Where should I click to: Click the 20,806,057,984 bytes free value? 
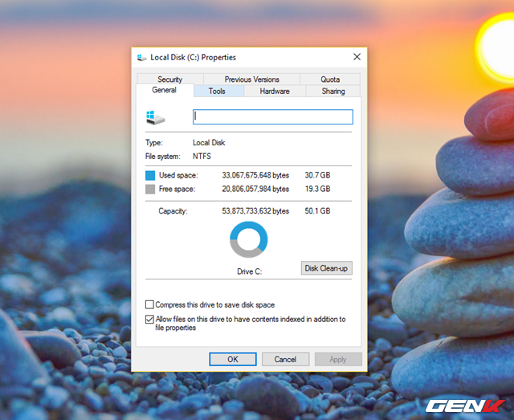point(255,190)
